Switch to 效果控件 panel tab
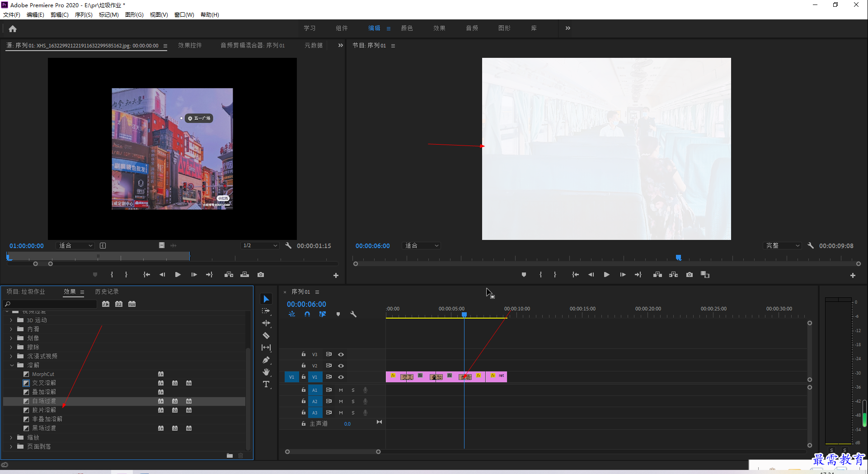This screenshot has width=868, height=474. tap(190, 45)
